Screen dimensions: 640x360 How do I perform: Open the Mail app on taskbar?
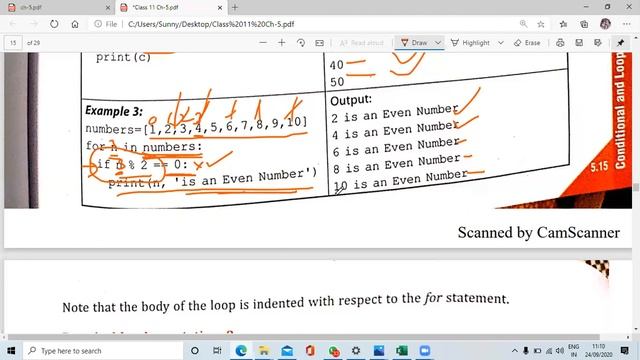click(x=287, y=351)
